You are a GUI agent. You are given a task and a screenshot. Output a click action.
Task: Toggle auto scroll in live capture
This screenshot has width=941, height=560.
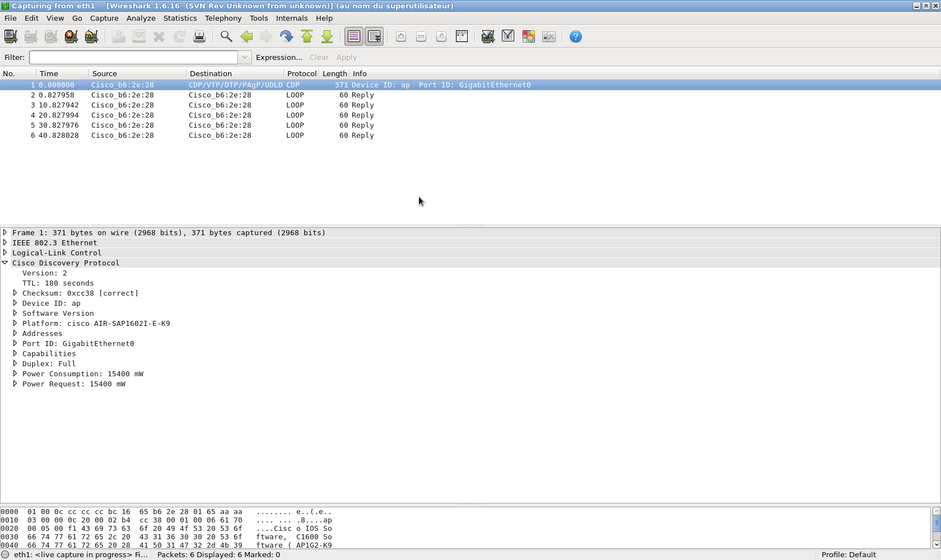[374, 36]
